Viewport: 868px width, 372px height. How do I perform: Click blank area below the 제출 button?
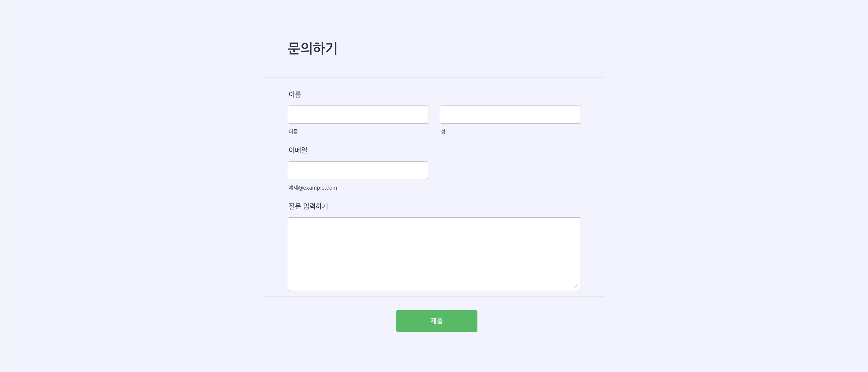click(x=436, y=352)
